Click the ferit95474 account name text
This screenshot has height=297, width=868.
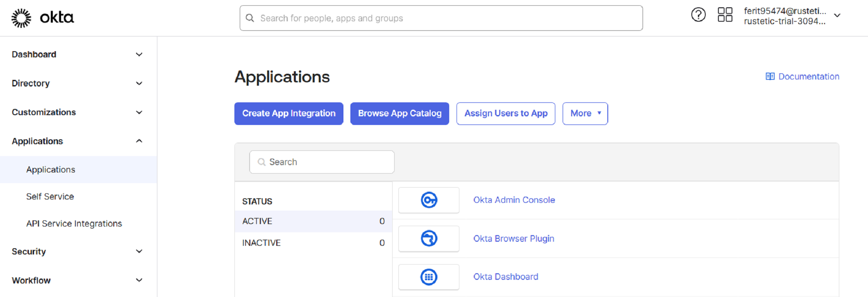(x=785, y=11)
